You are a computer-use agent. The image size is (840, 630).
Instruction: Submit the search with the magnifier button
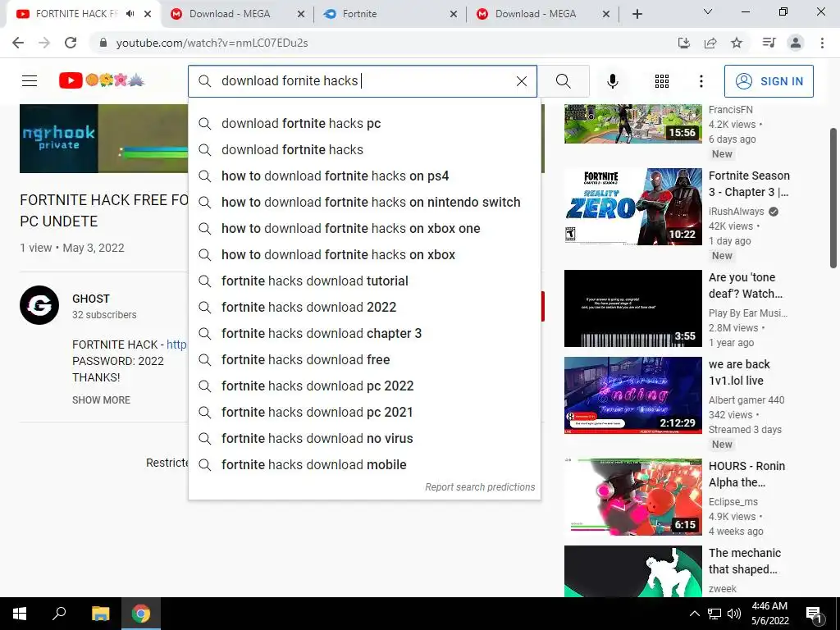pyautogui.click(x=563, y=81)
